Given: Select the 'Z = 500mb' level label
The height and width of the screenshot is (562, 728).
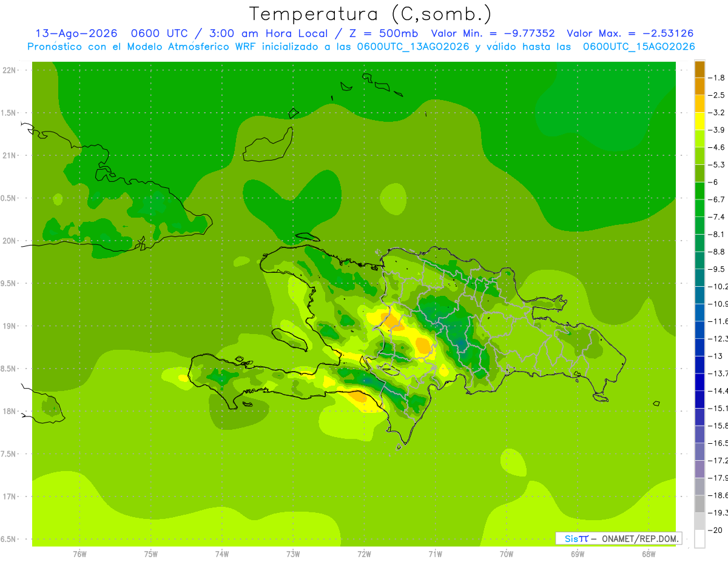Looking at the screenshot, I should point(380,33).
